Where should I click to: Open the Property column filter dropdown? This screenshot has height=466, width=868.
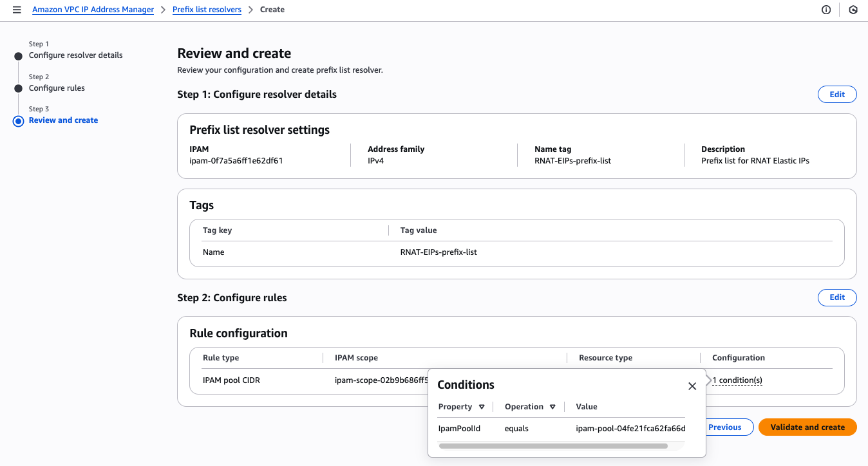(x=481, y=406)
